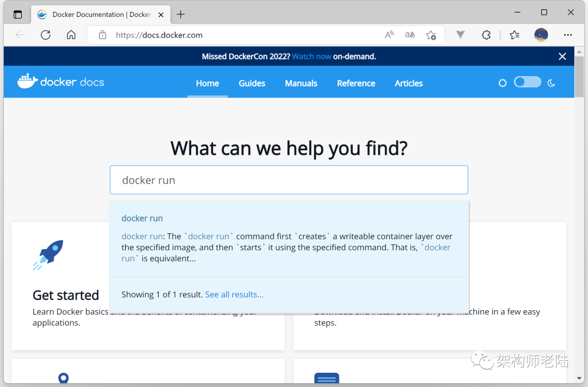Open the Favorites list icon
The width and height of the screenshot is (588, 387).
(x=514, y=35)
